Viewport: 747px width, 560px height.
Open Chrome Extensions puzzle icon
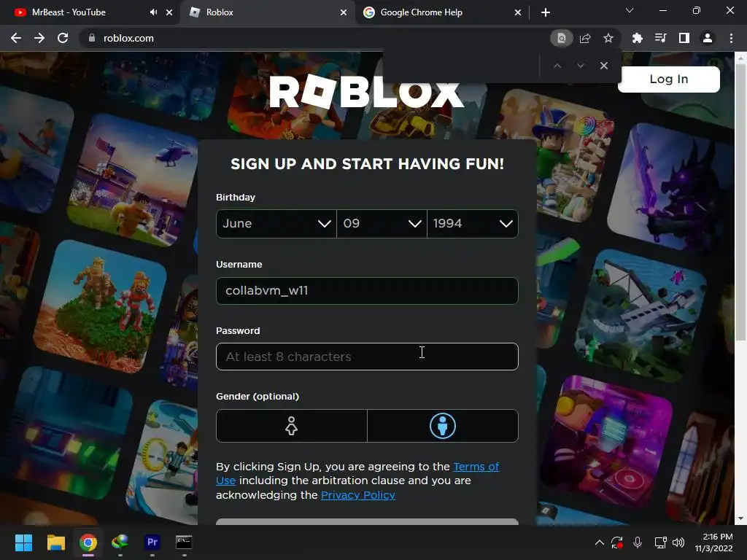(637, 38)
